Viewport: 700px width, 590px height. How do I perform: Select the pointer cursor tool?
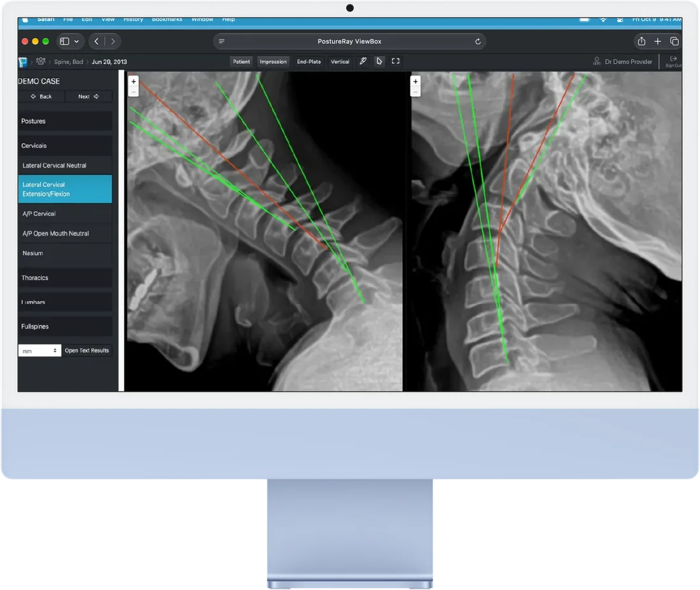click(x=379, y=61)
